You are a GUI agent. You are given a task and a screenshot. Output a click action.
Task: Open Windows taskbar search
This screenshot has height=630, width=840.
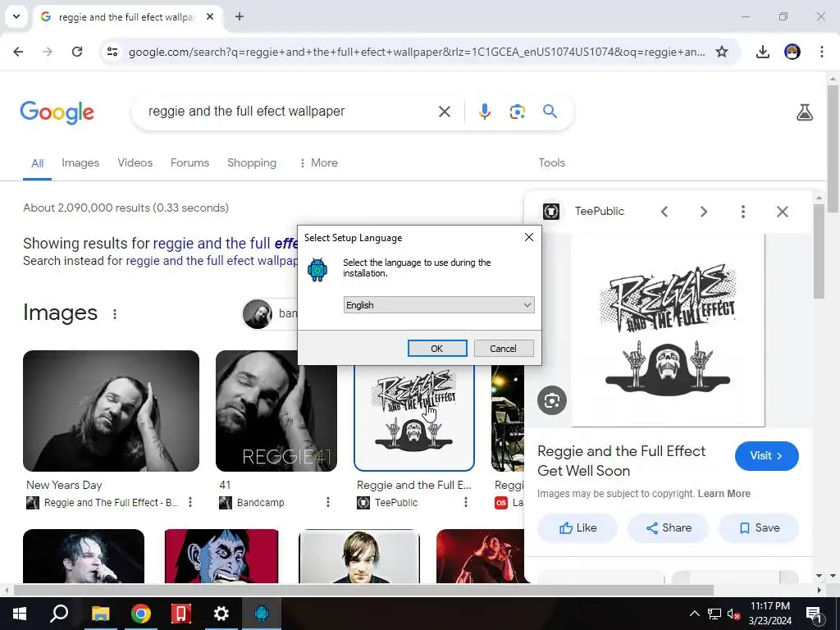click(59, 614)
